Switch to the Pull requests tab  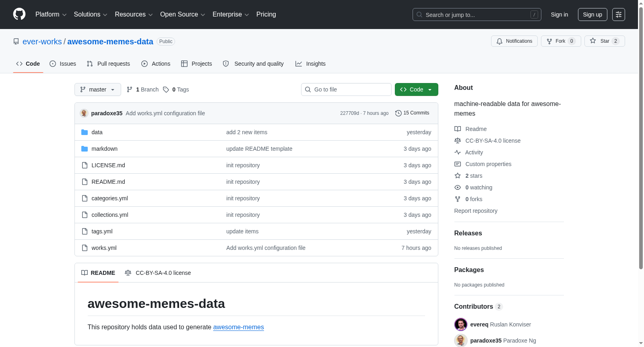point(108,64)
